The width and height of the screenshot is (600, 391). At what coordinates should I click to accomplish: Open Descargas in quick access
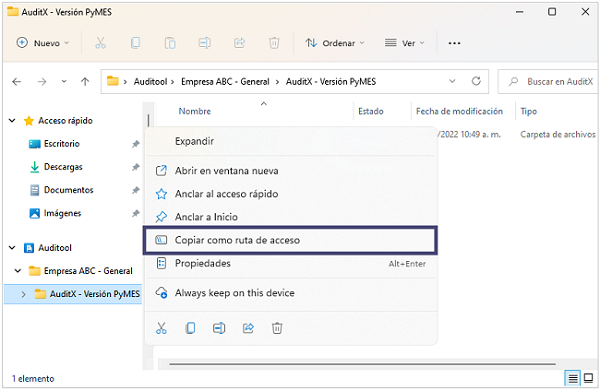[x=63, y=167]
